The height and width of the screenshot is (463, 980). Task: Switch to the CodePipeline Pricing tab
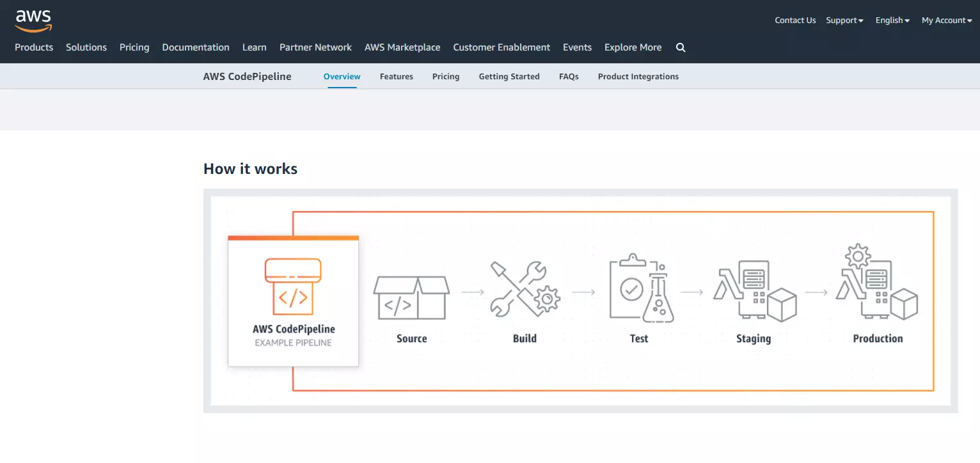point(446,76)
